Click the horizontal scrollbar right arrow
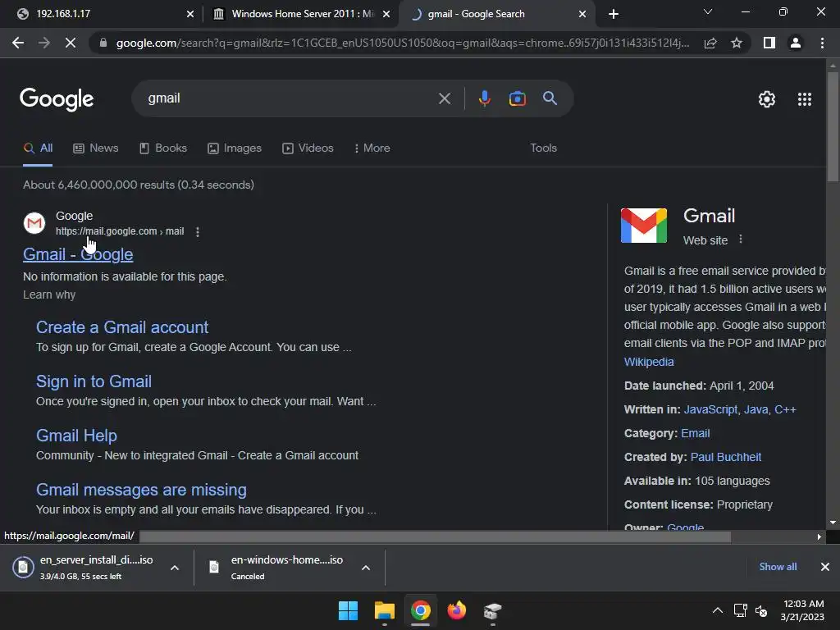 coord(819,536)
